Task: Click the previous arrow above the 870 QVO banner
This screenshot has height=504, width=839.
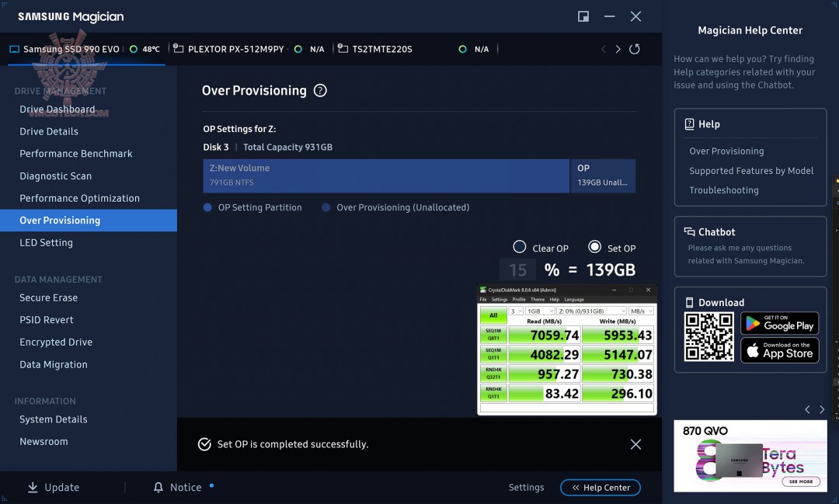Action: click(x=807, y=409)
